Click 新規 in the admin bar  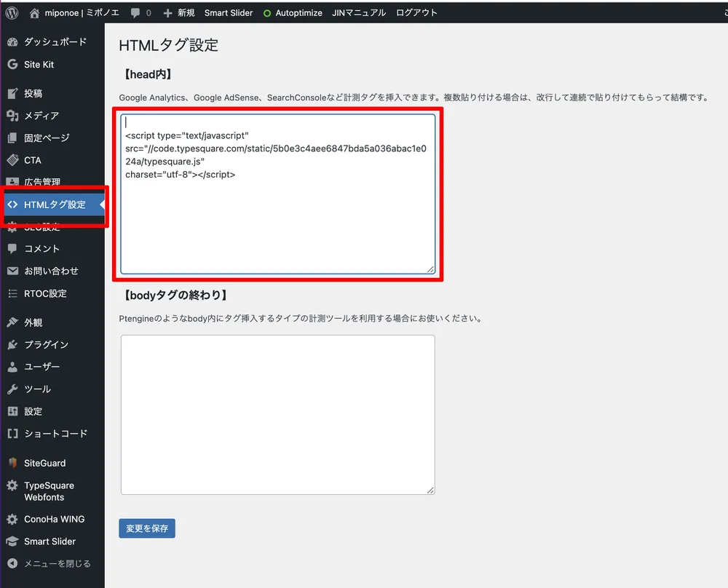click(x=186, y=13)
